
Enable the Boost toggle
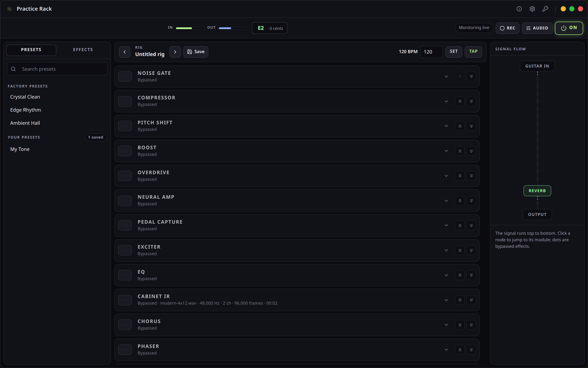pos(125,151)
